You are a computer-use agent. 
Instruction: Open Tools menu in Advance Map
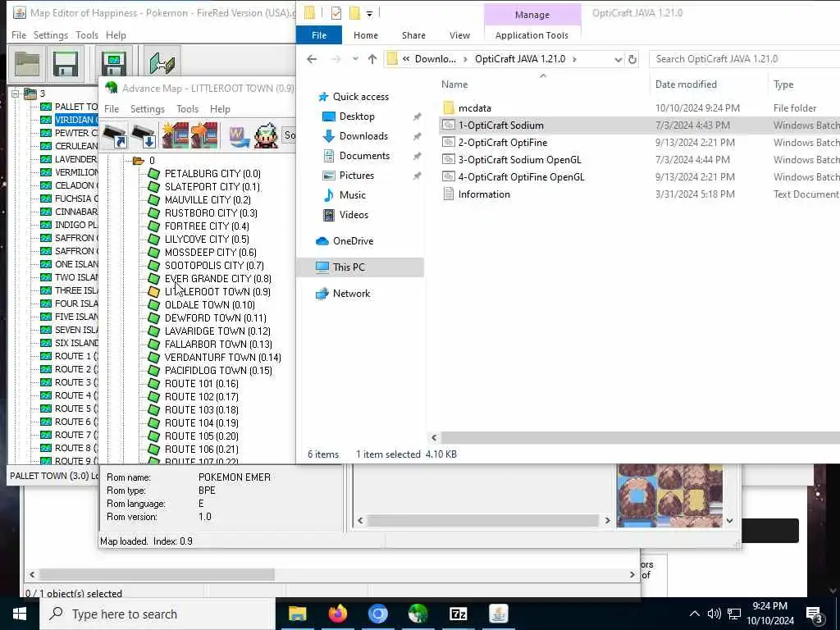pyautogui.click(x=188, y=109)
